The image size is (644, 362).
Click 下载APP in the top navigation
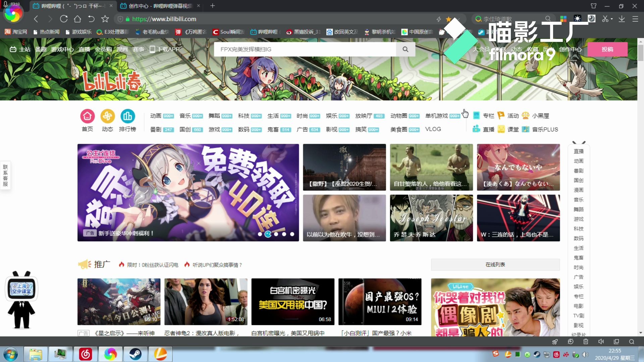pos(165,49)
